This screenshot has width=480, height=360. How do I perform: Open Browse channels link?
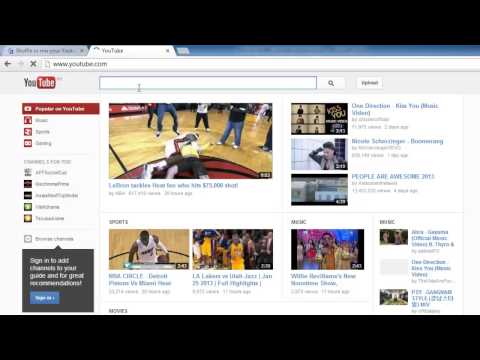pos(54,239)
